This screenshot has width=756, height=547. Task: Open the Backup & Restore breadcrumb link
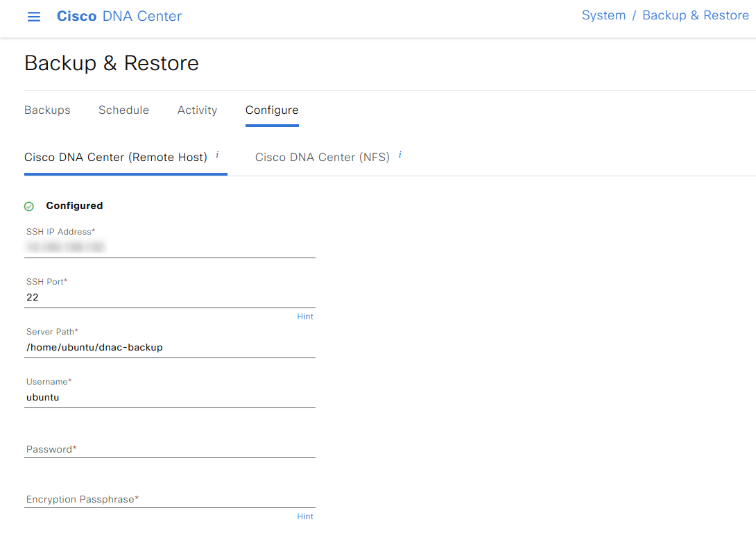tap(695, 15)
